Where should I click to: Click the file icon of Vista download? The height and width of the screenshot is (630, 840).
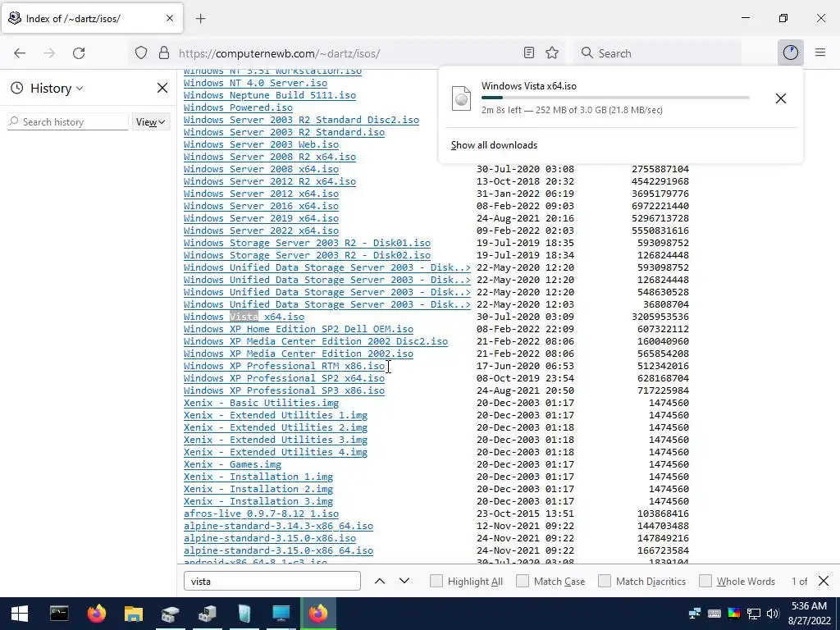coord(461,98)
